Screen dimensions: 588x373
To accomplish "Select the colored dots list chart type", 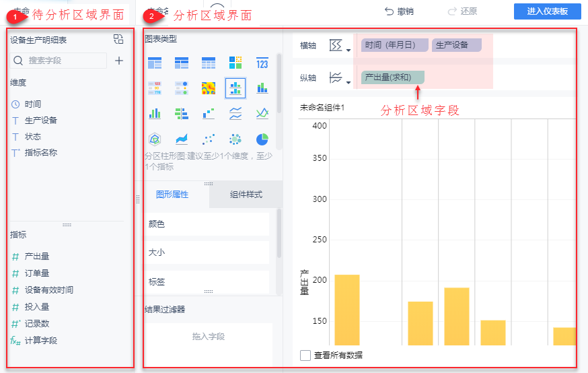I will 182,88.
